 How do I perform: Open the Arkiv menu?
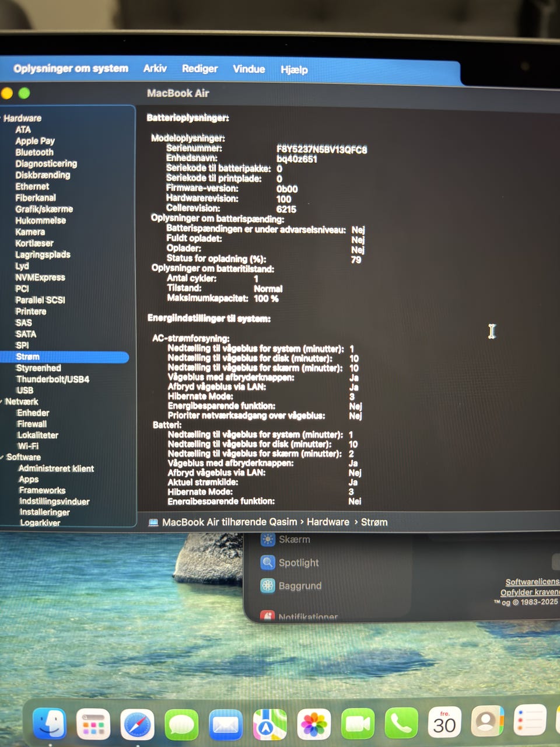(155, 68)
